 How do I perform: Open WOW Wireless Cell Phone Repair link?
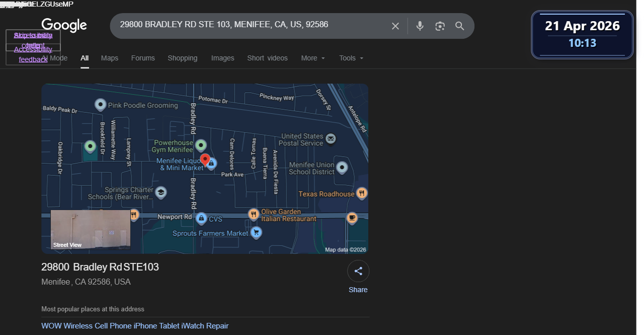135,326
